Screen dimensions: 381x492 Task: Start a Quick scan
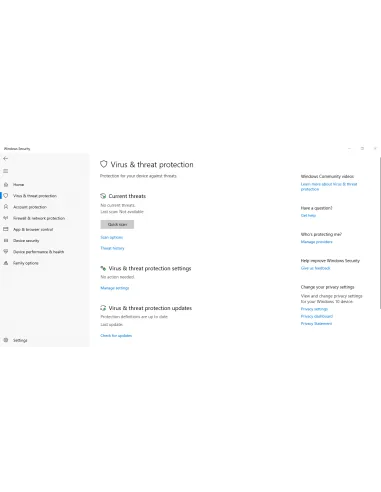pos(117,224)
